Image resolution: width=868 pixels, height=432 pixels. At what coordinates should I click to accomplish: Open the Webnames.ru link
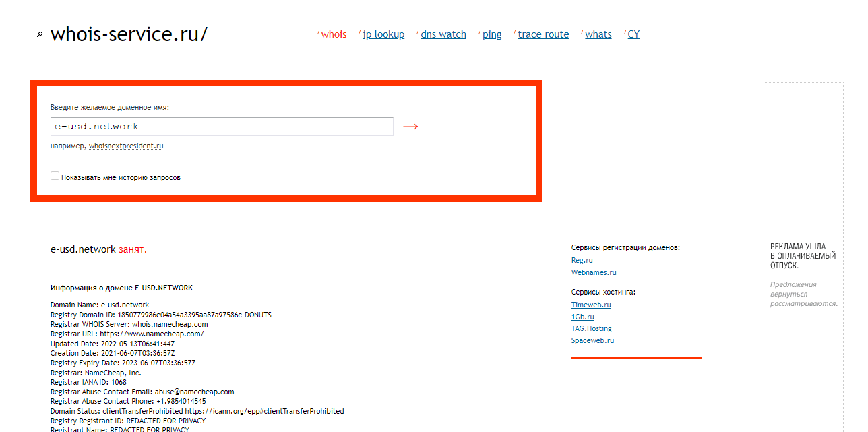[x=594, y=272]
